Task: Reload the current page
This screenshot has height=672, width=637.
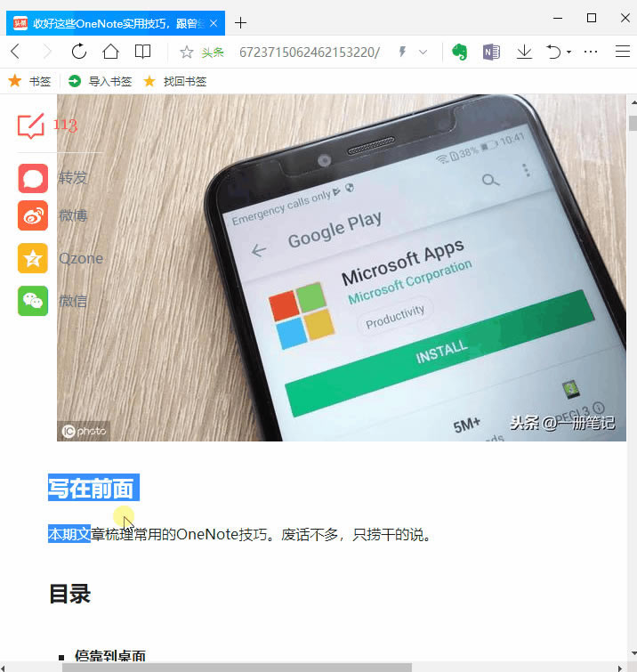Action: [79, 52]
